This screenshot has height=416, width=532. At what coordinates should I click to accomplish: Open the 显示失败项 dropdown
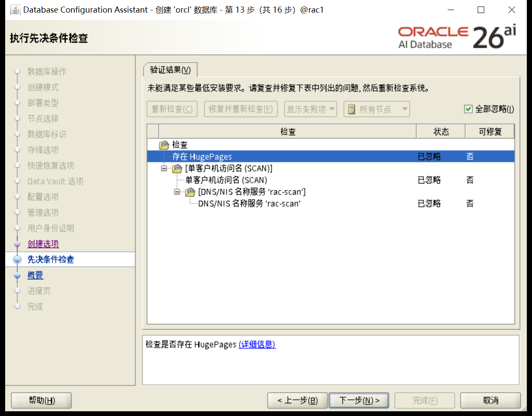[x=310, y=109]
